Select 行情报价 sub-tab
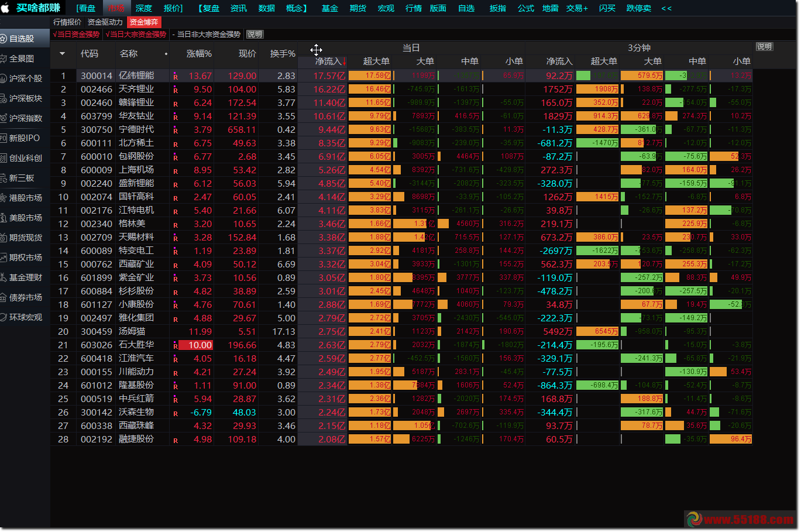Viewport: 801px width, 532px height. coord(67,22)
